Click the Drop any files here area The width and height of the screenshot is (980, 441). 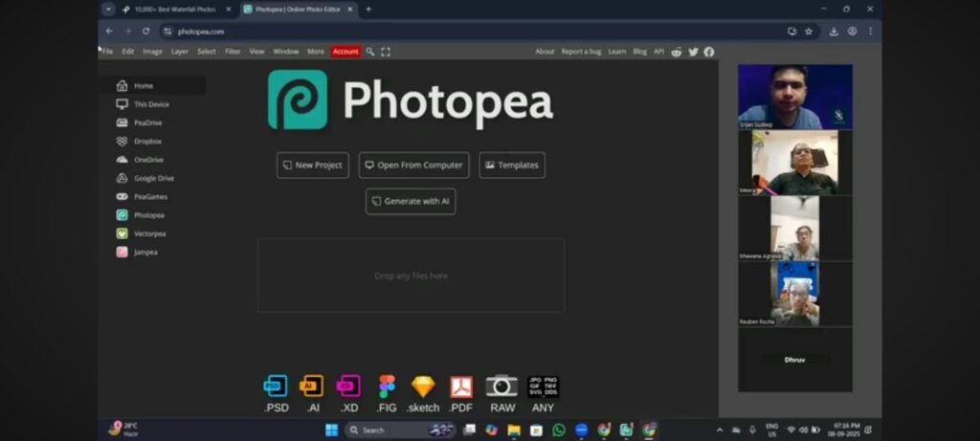411,276
